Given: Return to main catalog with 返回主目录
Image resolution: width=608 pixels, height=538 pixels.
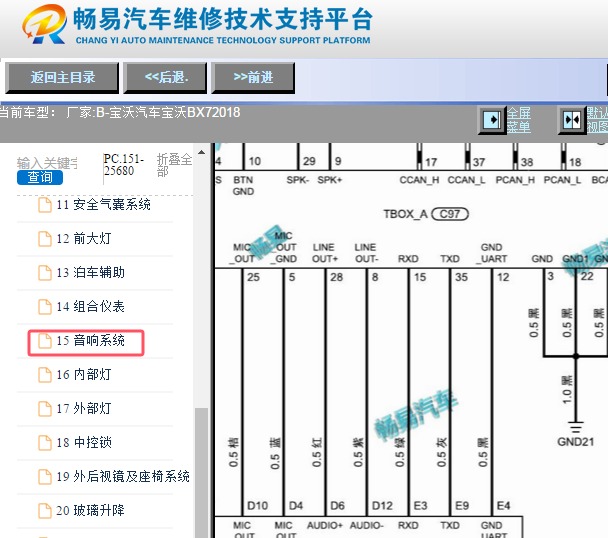Looking at the screenshot, I should point(62,78).
